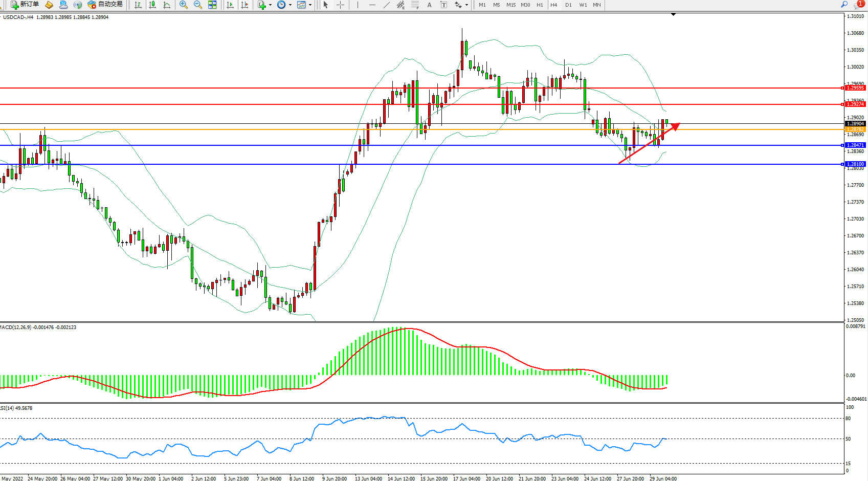The height and width of the screenshot is (481, 868).
Task: Toggle chart auto scroll
Action: 230,5
